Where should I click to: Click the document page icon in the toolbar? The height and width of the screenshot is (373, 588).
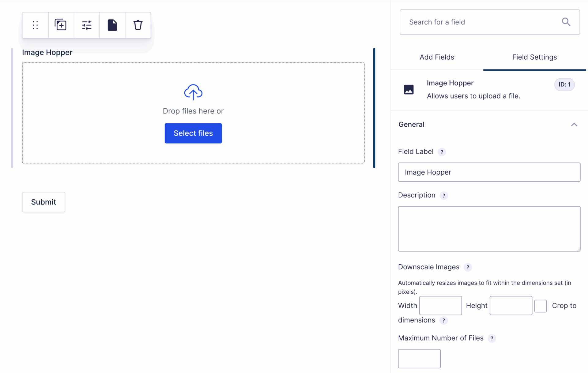112,25
